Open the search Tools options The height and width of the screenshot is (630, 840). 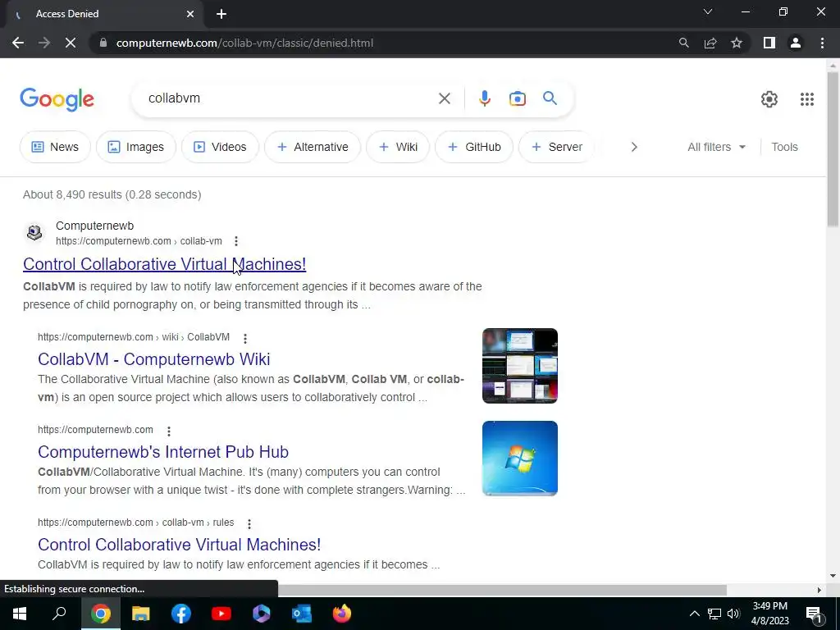(x=784, y=147)
